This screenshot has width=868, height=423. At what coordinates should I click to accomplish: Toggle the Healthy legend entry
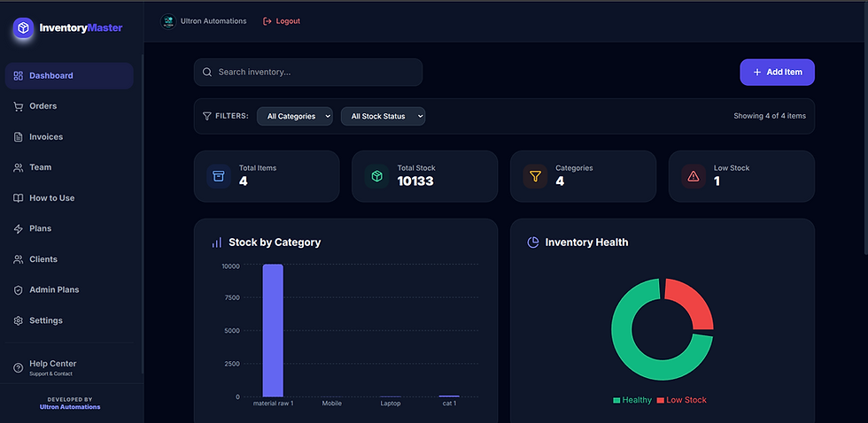(x=632, y=400)
